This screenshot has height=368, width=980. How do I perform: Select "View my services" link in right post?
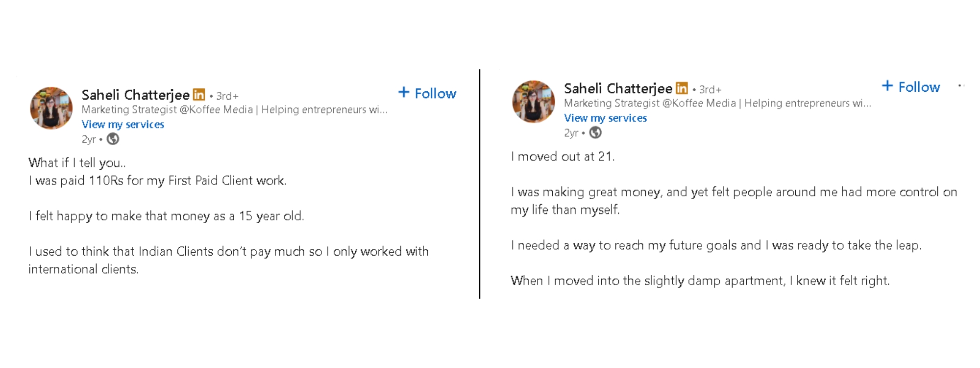[x=605, y=118]
